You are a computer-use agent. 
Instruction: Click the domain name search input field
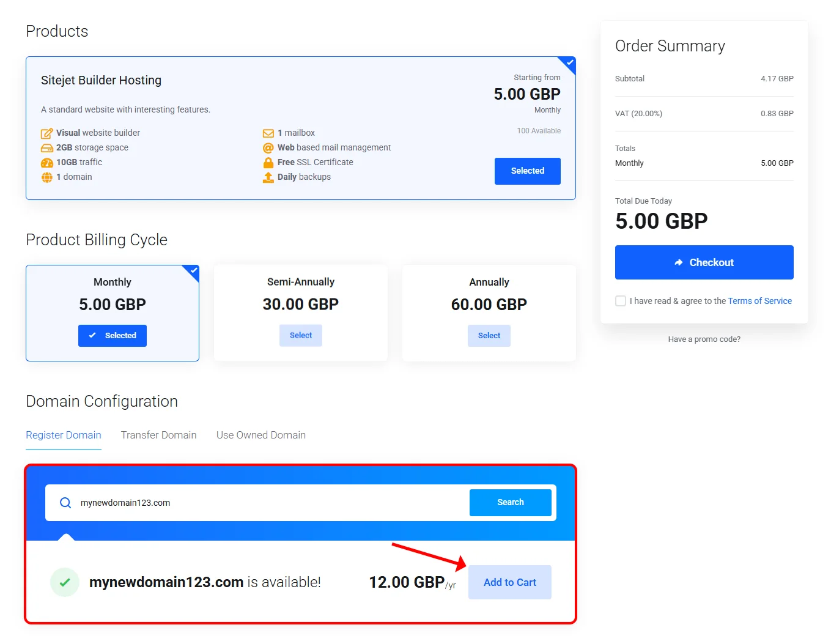(x=269, y=503)
